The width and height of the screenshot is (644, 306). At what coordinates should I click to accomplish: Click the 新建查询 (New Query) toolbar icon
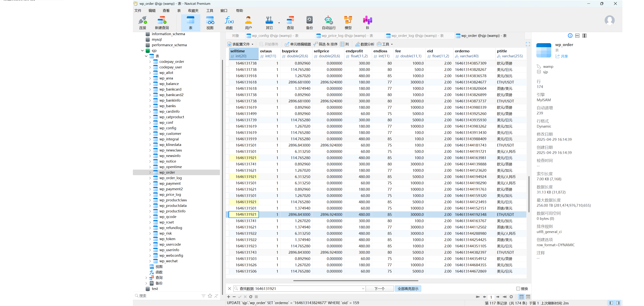pyautogui.click(x=162, y=23)
